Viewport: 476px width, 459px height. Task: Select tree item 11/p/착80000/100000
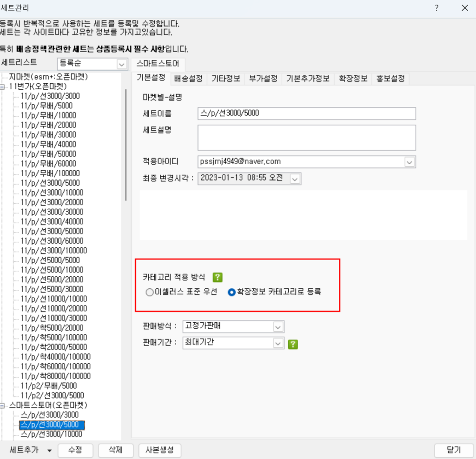tap(56, 376)
